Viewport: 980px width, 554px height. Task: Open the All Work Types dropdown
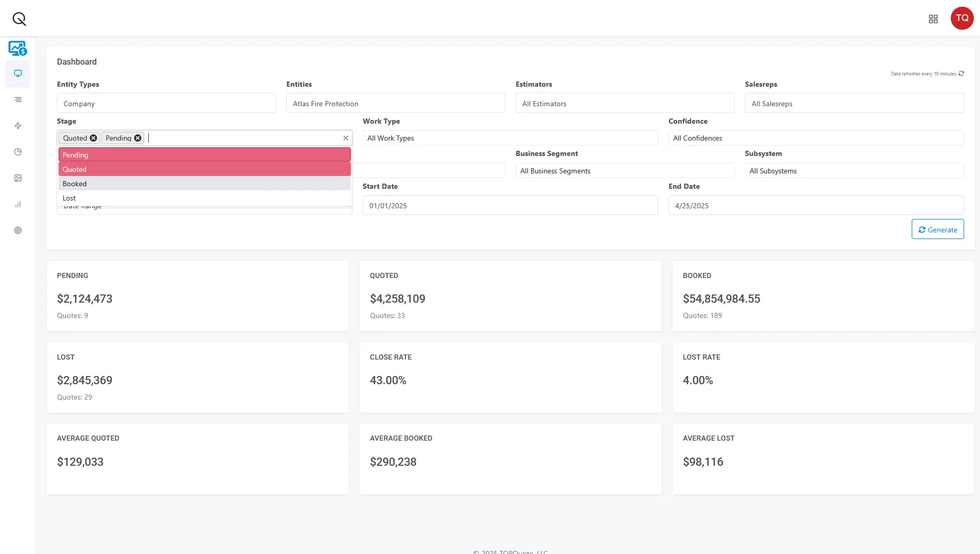511,137
